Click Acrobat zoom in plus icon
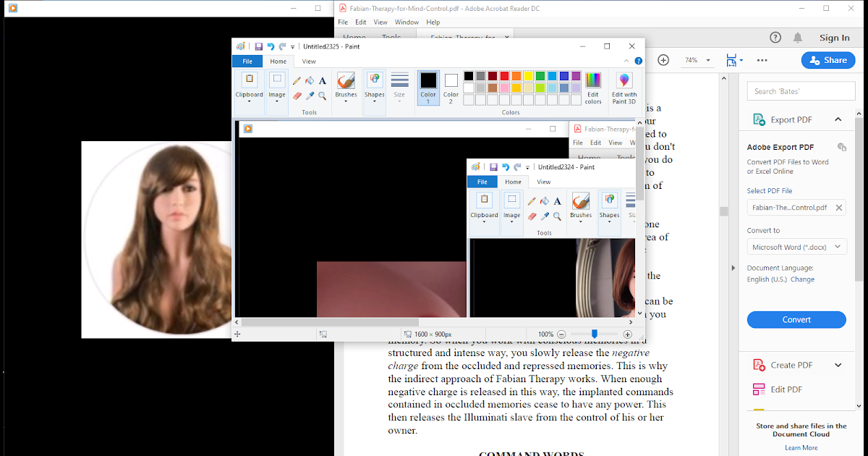Screen dimensions: 868x456 click(x=663, y=60)
